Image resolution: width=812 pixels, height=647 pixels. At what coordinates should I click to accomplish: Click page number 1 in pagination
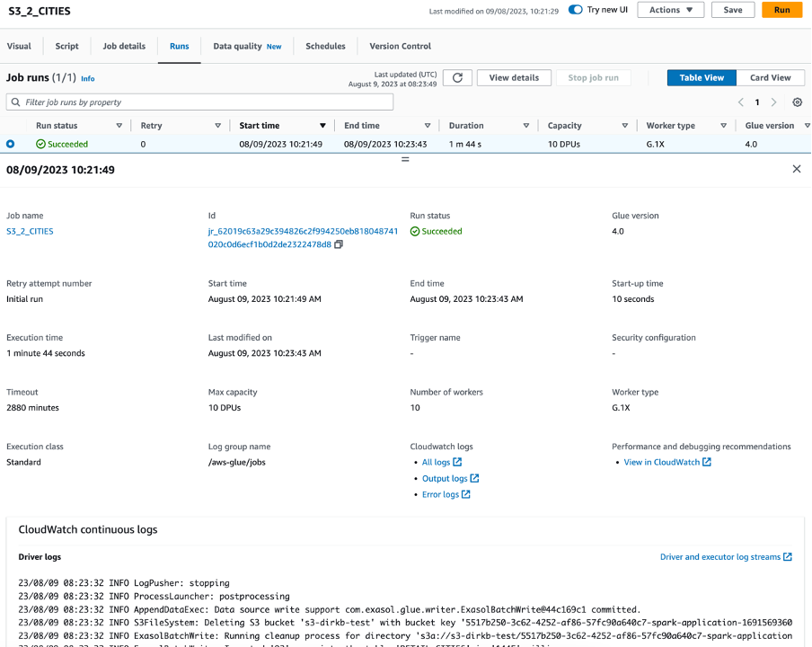pyautogui.click(x=757, y=102)
